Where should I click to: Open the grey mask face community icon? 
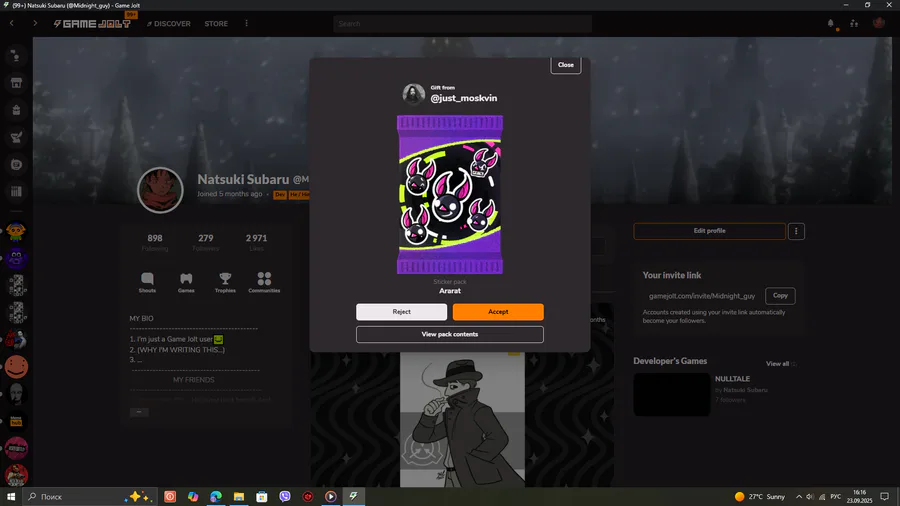[x=16, y=394]
